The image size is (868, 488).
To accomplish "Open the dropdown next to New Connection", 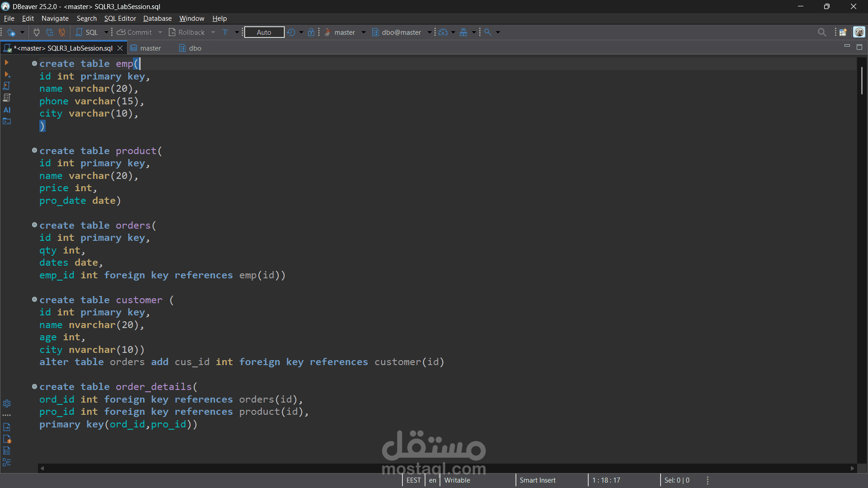I will click(x=22, y=33).
